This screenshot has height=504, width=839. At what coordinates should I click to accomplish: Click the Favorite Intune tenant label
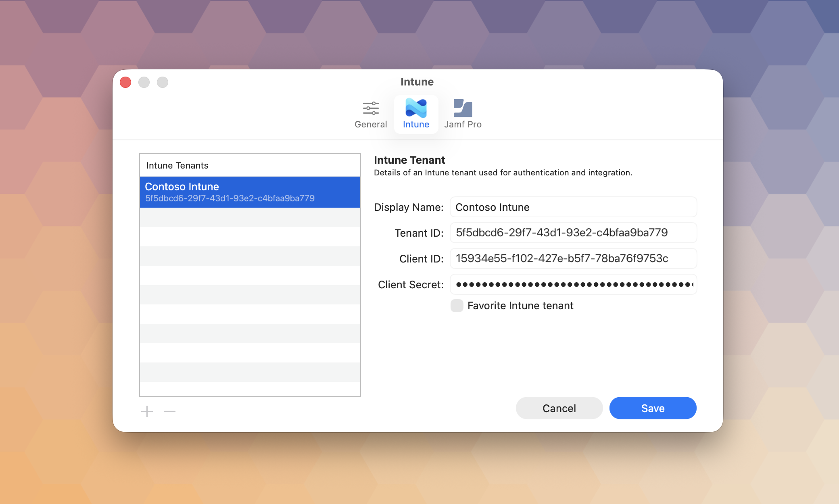pos(520,306)
